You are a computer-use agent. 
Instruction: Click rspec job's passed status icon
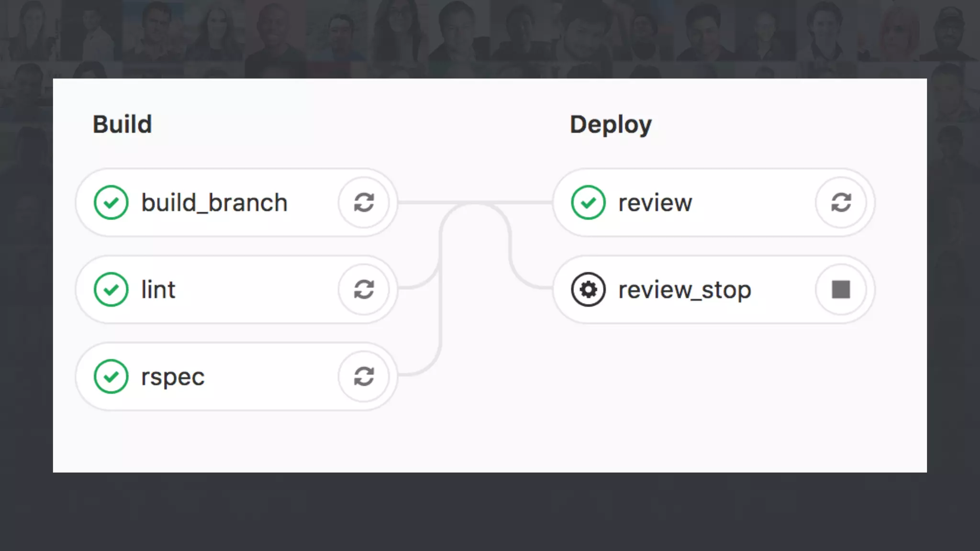pos(111,376)
